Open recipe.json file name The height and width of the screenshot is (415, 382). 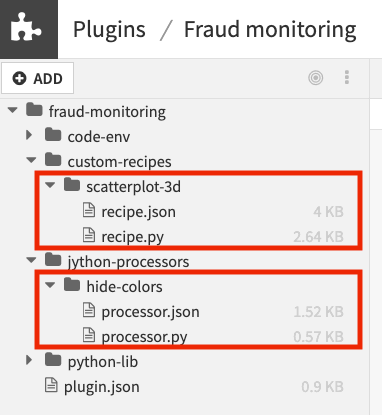(138, 212)
